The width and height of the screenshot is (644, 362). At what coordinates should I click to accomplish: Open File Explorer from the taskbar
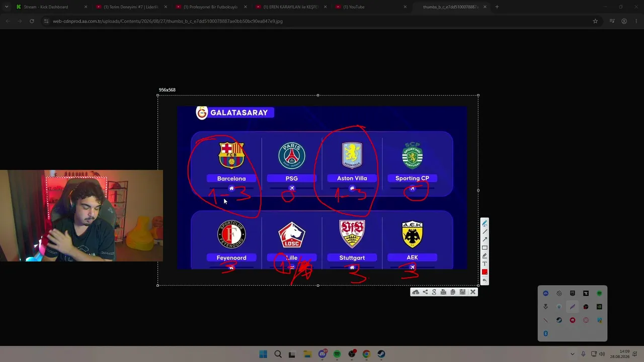307,354
